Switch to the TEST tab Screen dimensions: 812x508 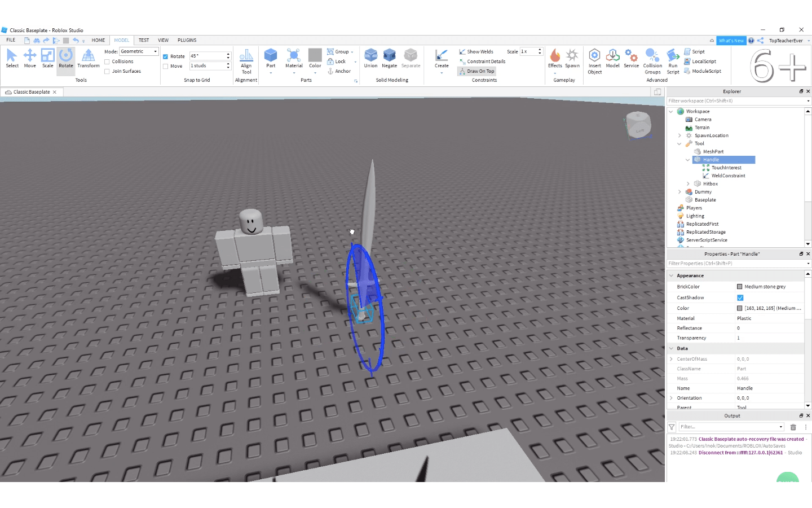point(144,40)
